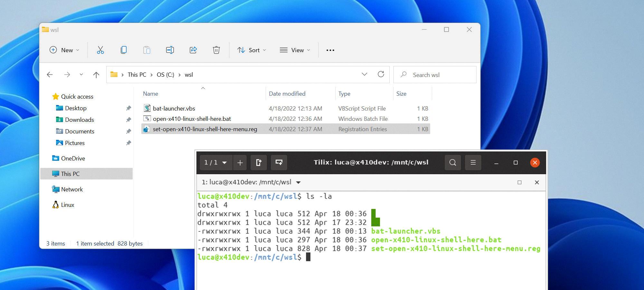The height and width of the screenshot is (290, 644).
Task: Click the Delete trash can icon
Action: point(216,50)
